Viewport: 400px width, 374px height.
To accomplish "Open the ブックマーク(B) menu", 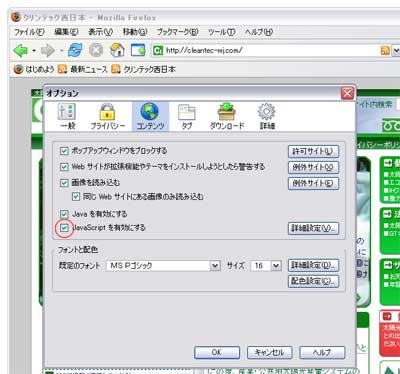I will (178, 32).
